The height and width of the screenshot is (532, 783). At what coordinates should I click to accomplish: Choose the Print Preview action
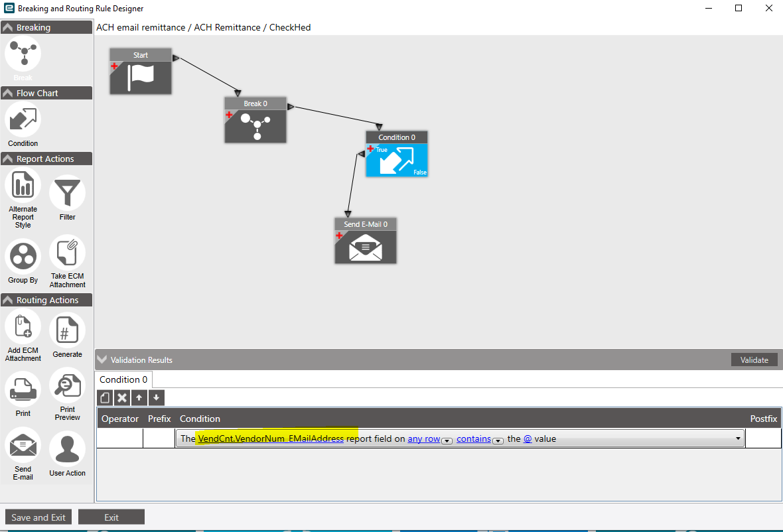point(68,386)
